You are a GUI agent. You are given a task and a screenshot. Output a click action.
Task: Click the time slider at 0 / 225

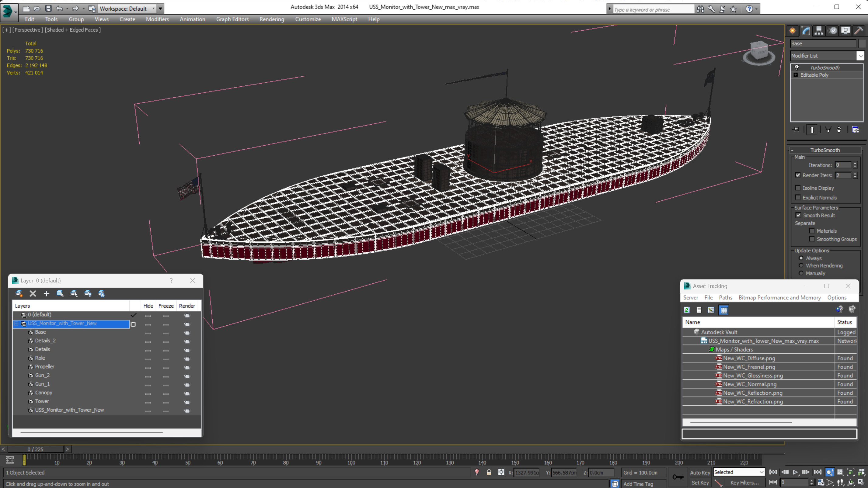[x=35, y=449]
